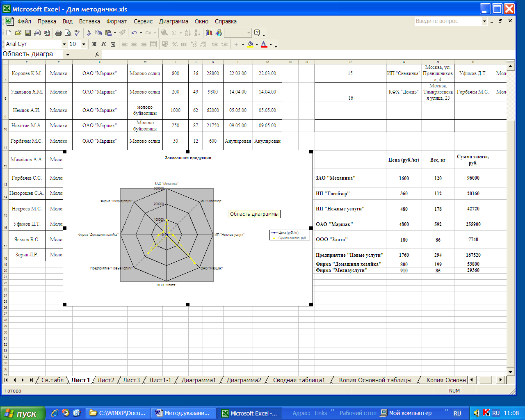Open the Fill Color dropdown arrow
Image resolution: width=525 pixels, height=420 pixels.
tap(257, 44)
